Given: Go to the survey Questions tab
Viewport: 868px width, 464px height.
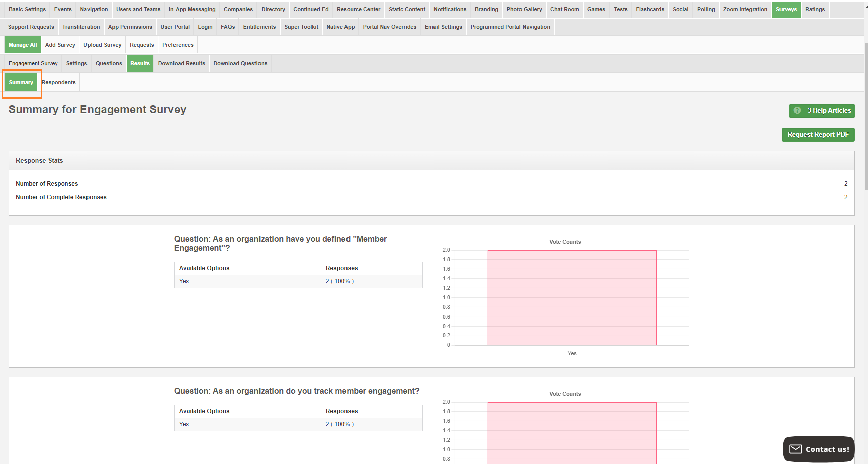Looking at the screenshot, I should coord(109,64).
